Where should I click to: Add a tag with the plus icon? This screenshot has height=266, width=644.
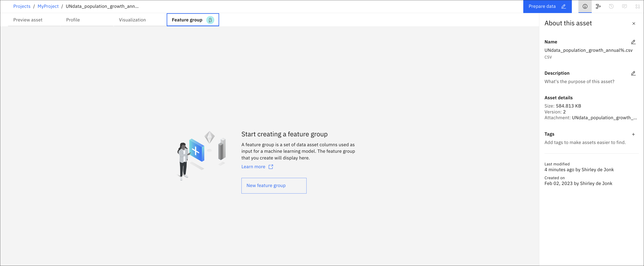[x=633, y=134]
